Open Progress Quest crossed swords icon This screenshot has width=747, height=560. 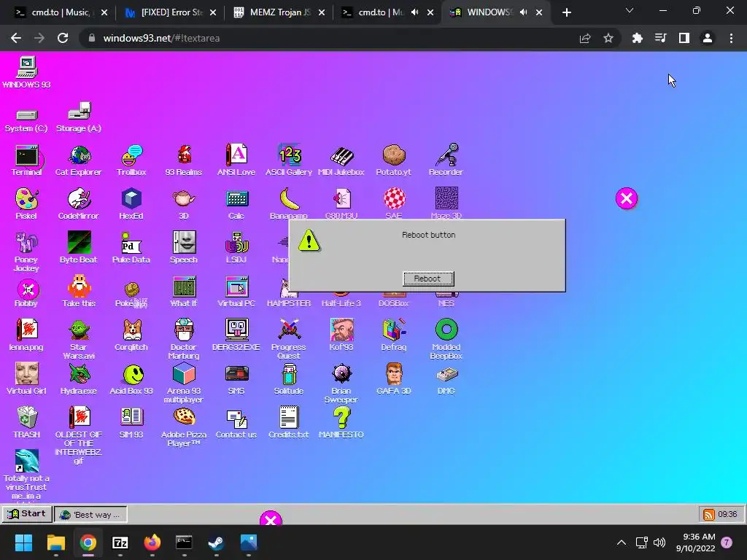point(289,330)
